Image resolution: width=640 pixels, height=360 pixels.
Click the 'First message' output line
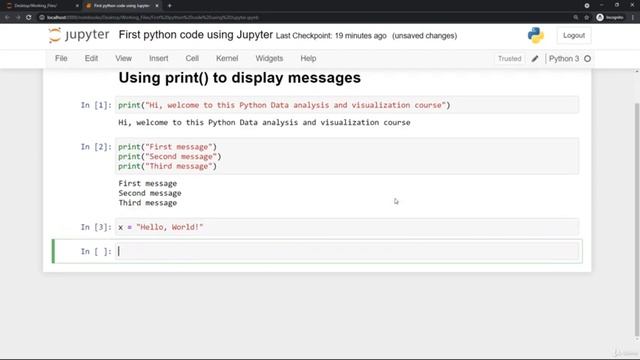tap(148, 184)
